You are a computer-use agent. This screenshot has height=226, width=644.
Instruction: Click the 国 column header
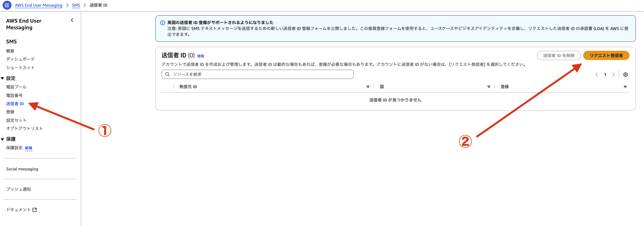coord(382,87)
